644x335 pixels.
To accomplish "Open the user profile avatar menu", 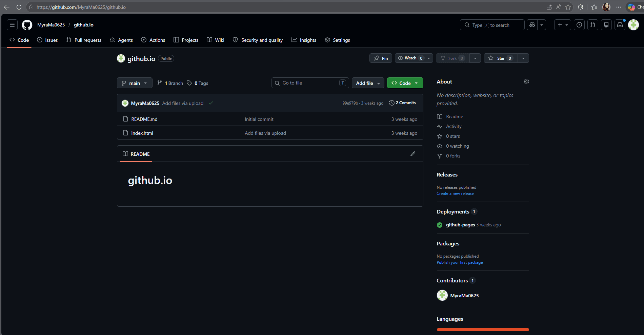I will pos(633,25).
